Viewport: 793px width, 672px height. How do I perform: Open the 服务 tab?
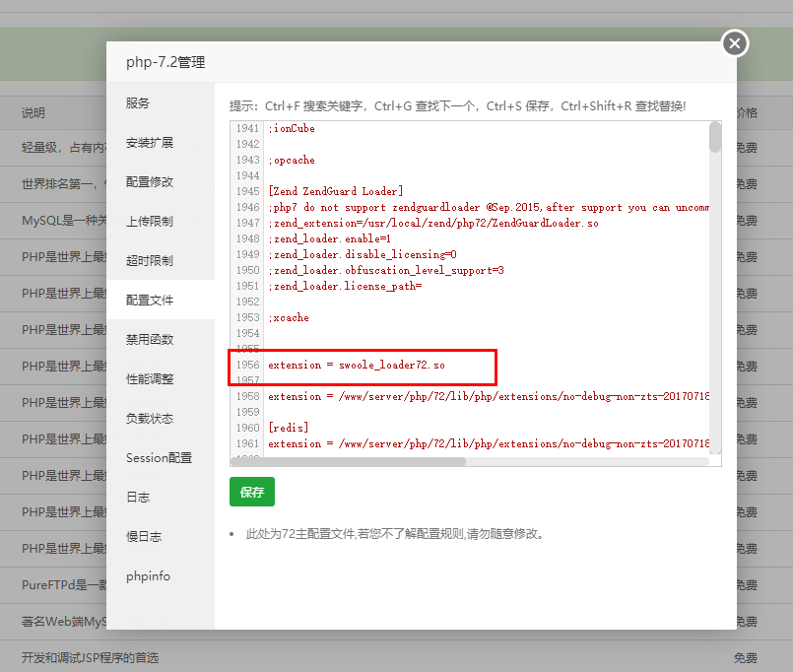coord(138,103)
